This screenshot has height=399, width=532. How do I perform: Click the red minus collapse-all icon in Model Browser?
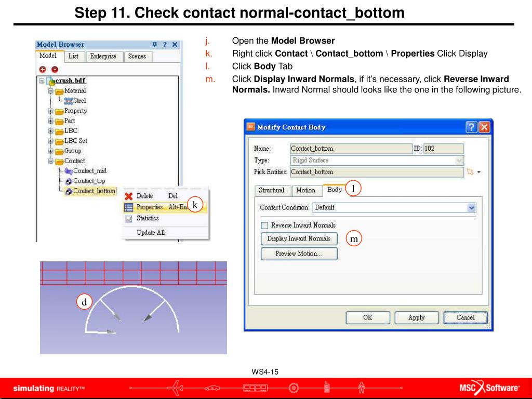(x=55, y=70)
